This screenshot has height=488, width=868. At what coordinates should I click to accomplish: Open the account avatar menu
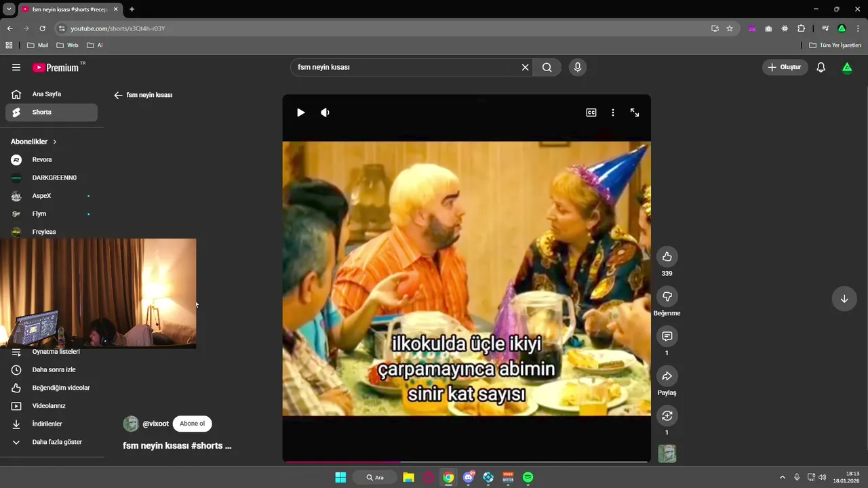(x=847, y=67)
